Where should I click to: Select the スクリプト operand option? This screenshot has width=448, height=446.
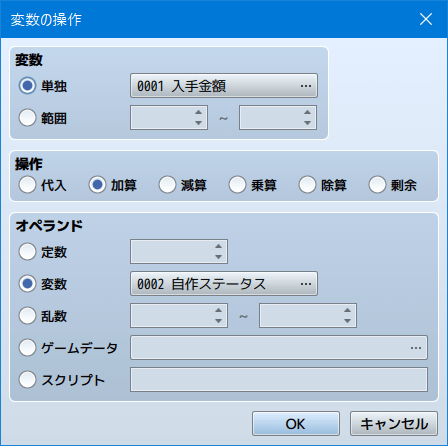click(x=27, y=380)
